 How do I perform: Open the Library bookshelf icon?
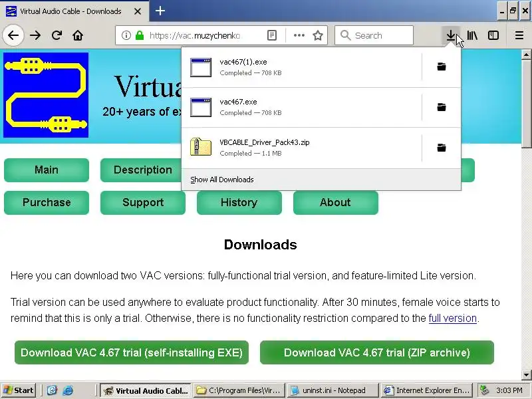tap(472, 35)
